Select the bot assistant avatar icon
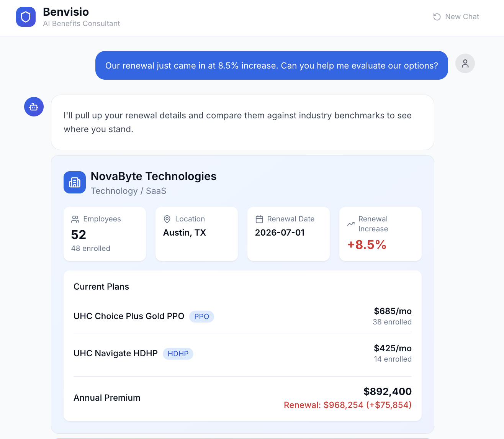The image size is (504, 439). click(34, 106)
